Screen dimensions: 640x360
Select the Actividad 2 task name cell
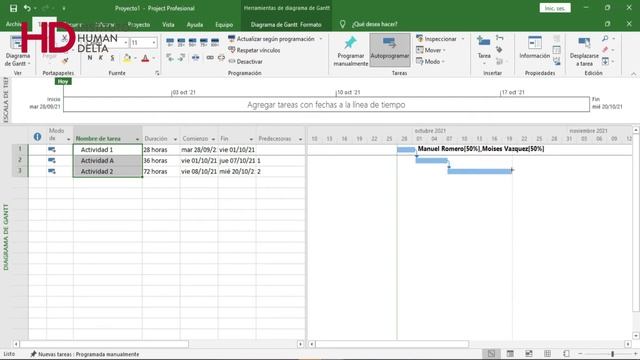[x=108, y=171]
